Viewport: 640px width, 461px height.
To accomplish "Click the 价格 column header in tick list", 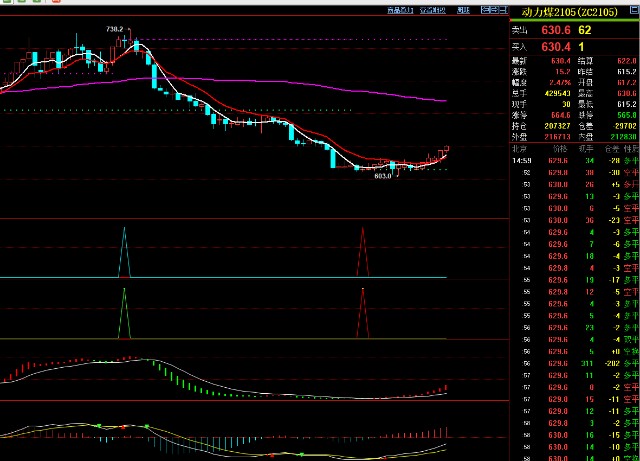I will tap(559, 149).
